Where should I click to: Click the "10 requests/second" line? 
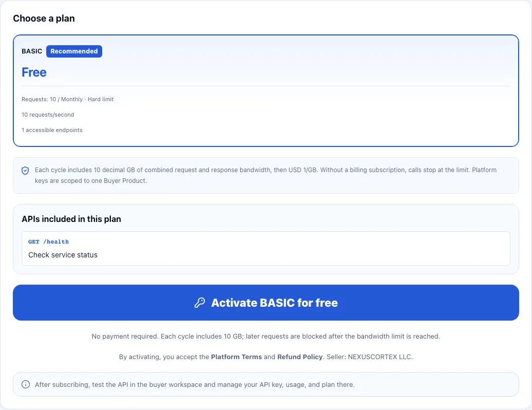48,115
